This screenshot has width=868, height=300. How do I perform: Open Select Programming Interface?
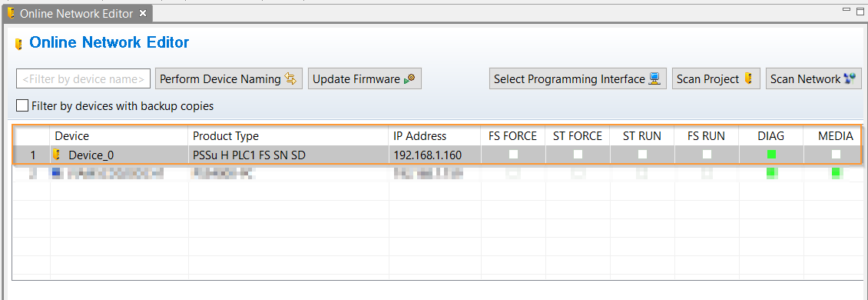(578, 78)
